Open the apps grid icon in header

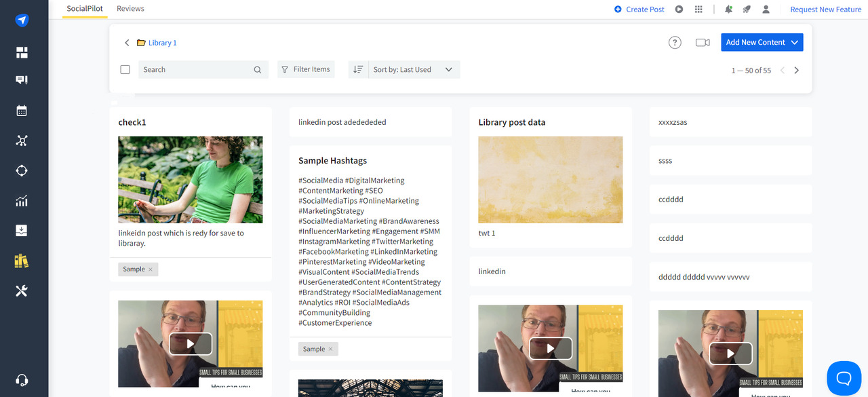pos(698,10)
